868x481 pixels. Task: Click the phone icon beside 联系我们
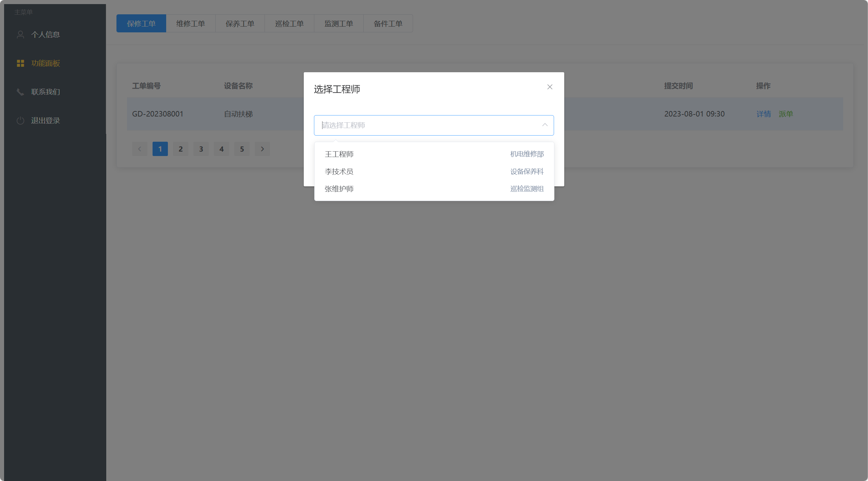click(x=20, y=92)
